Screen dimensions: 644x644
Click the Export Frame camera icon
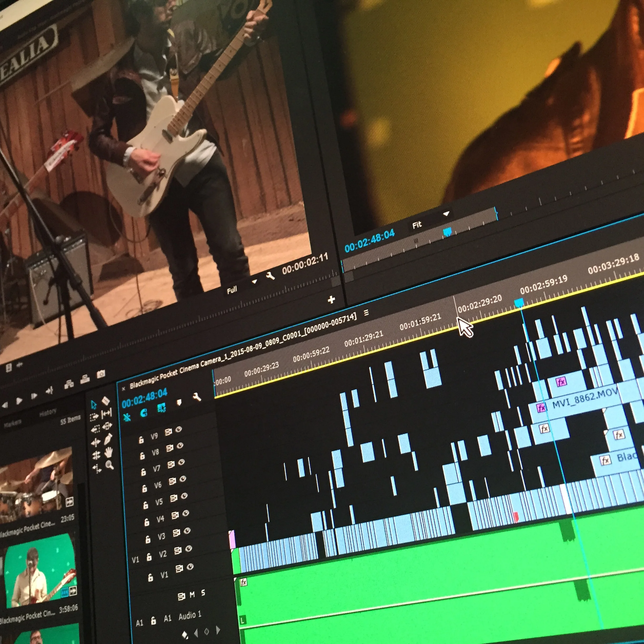(101, 374)
